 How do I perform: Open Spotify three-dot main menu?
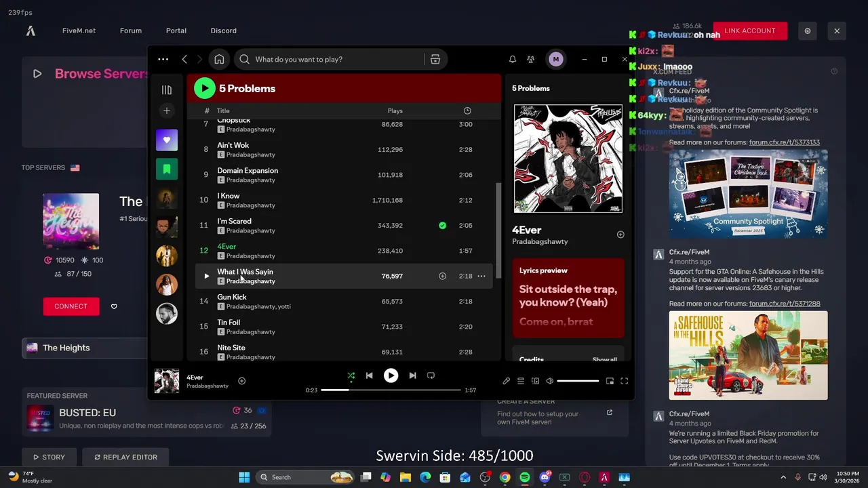(163, 60)
